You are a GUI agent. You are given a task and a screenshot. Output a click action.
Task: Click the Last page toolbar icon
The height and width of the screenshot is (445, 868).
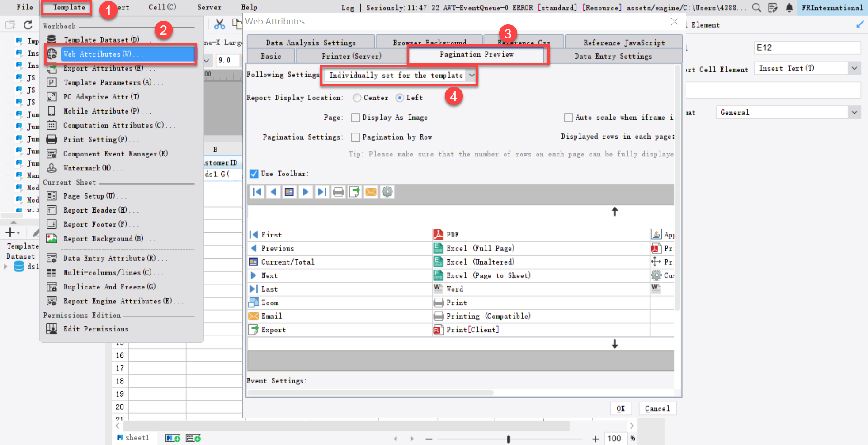322,192
